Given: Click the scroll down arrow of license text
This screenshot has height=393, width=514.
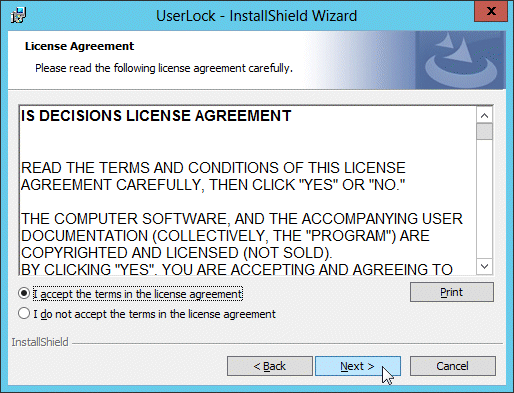Looking at the screenshot, I should [x=485, y=266].
